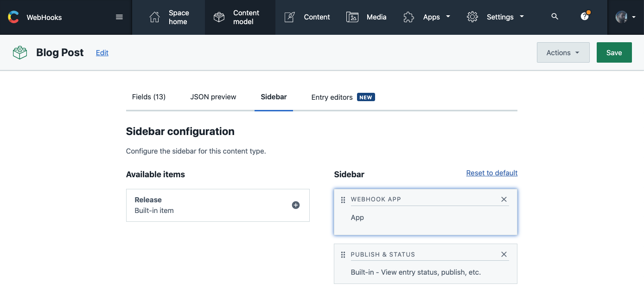Screen dimensions: 644x290
Task: Grab the Publish & Status drag handle
Action: 343,255
